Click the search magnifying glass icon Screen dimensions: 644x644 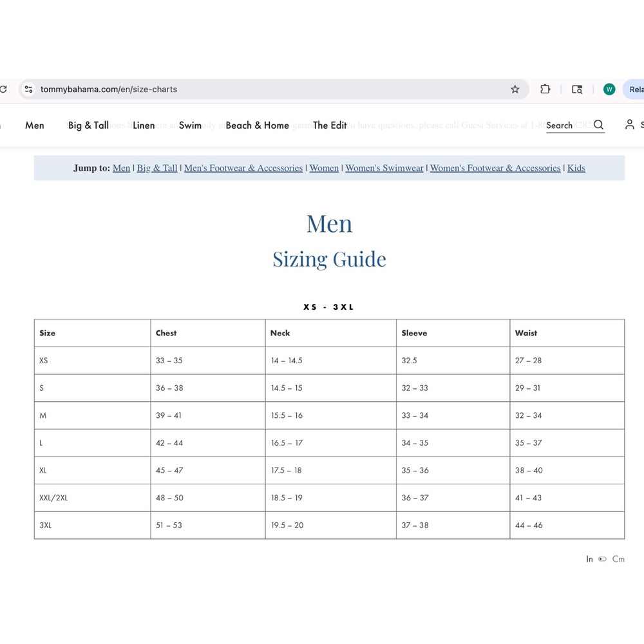[x=598, y=125]
